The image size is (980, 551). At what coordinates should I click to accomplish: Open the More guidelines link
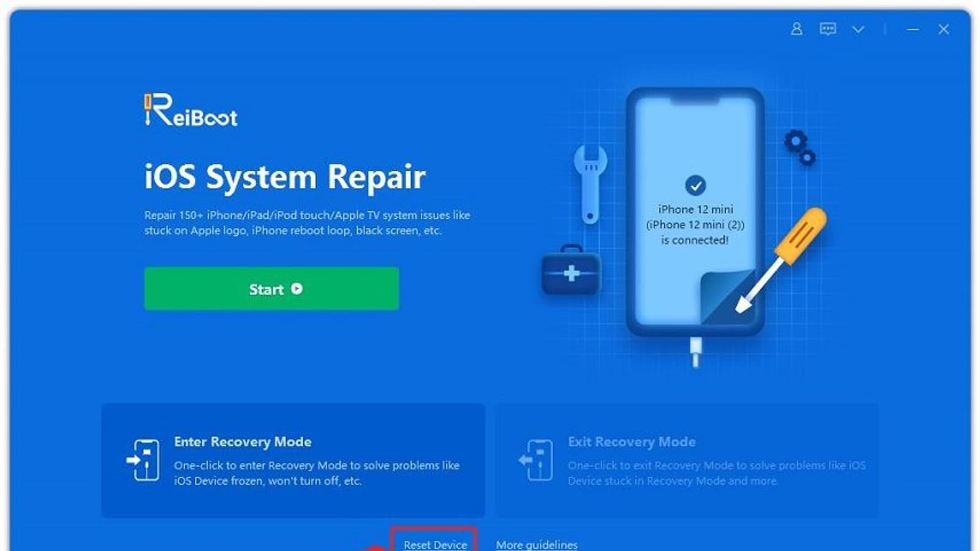point(537,544)
